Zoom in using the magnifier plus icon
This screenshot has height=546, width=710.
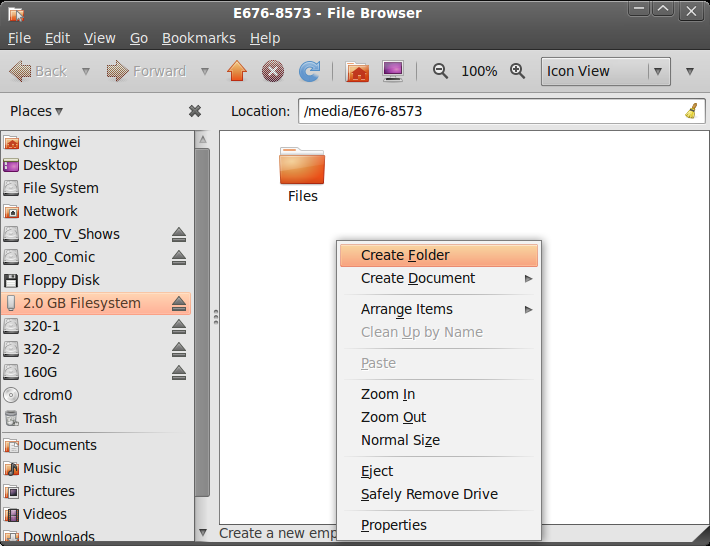click(x=517, y=71)
